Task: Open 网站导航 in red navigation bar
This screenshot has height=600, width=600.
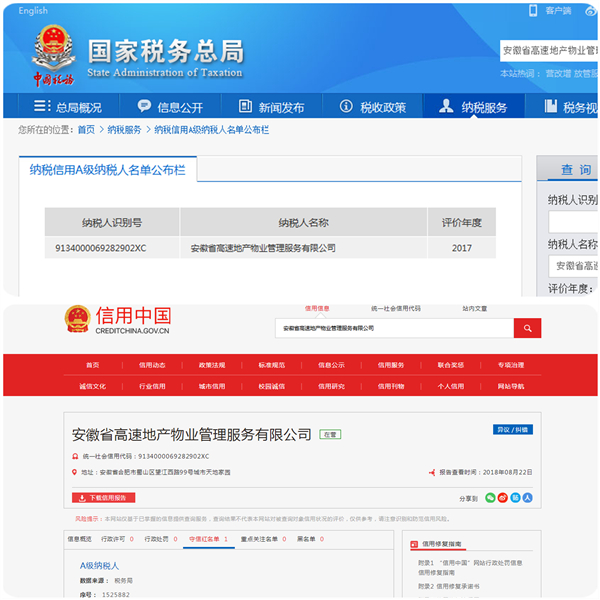Action: click(511, 386)
